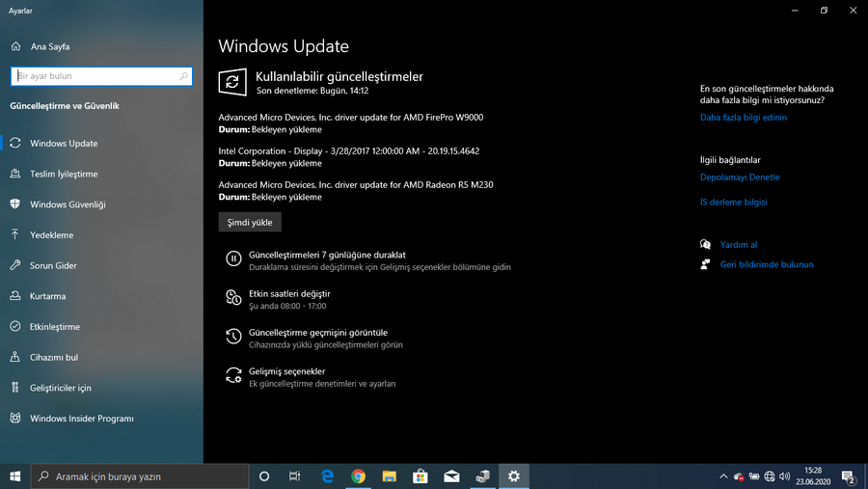Click the Yedekleme upload arrow icon
The width and height of the screenshot is (868, 489).
(15, 234)
